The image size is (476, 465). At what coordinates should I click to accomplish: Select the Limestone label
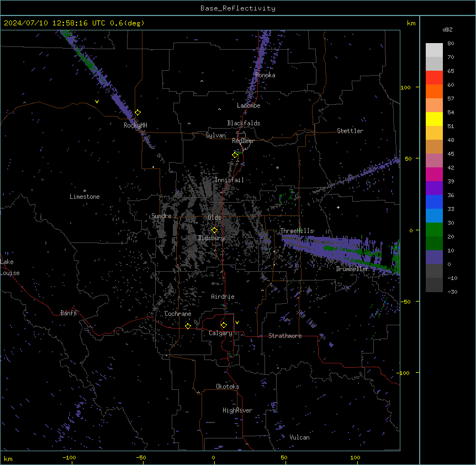pyautogui.click(x=84, y=197)
